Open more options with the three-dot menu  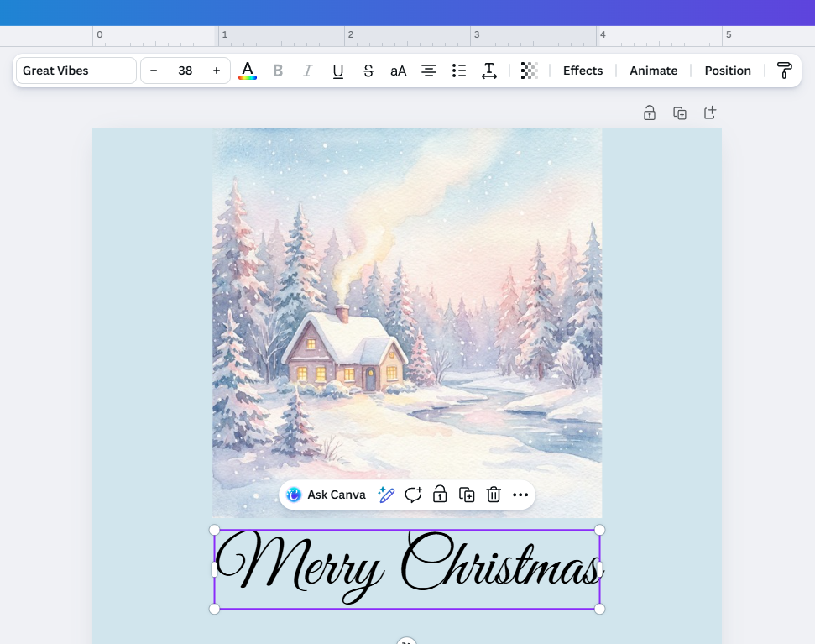[520, 495]
